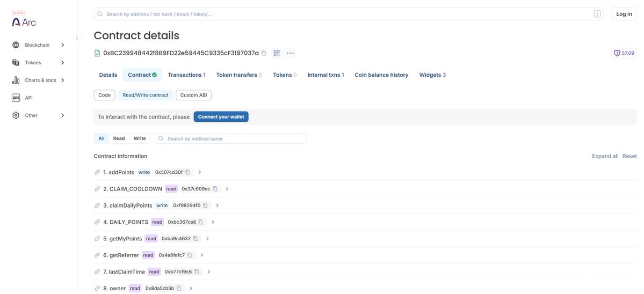Select the Read/Write contract sub-tab
644x294 pixels.
coord(146,95)
